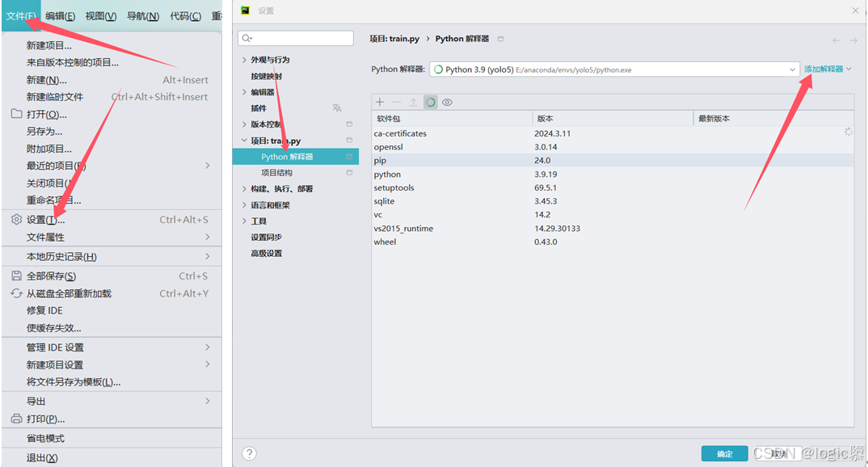The height and width of the screenshot is (467, 868).
Task: Select the ca-certificates package row
Action: [x=613, y=133]
